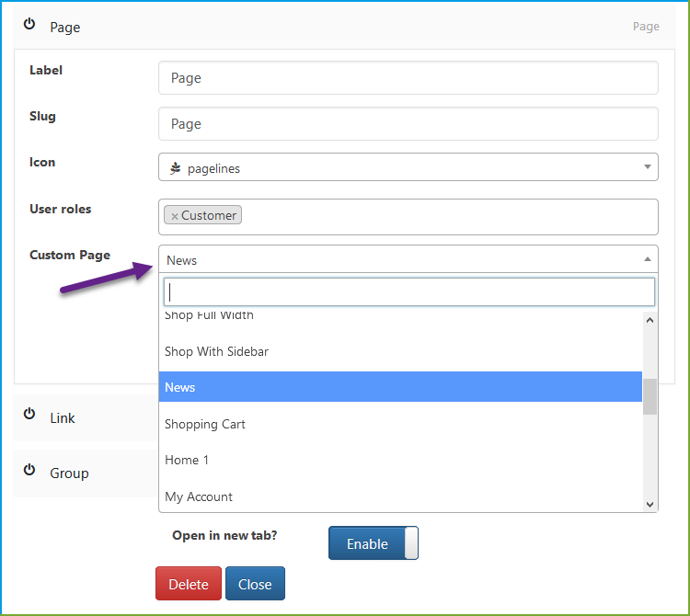Viewport: 690px width, 616px height.
Task: Toggle the power icon beside Page header
Action: click(x=29, y=24)
